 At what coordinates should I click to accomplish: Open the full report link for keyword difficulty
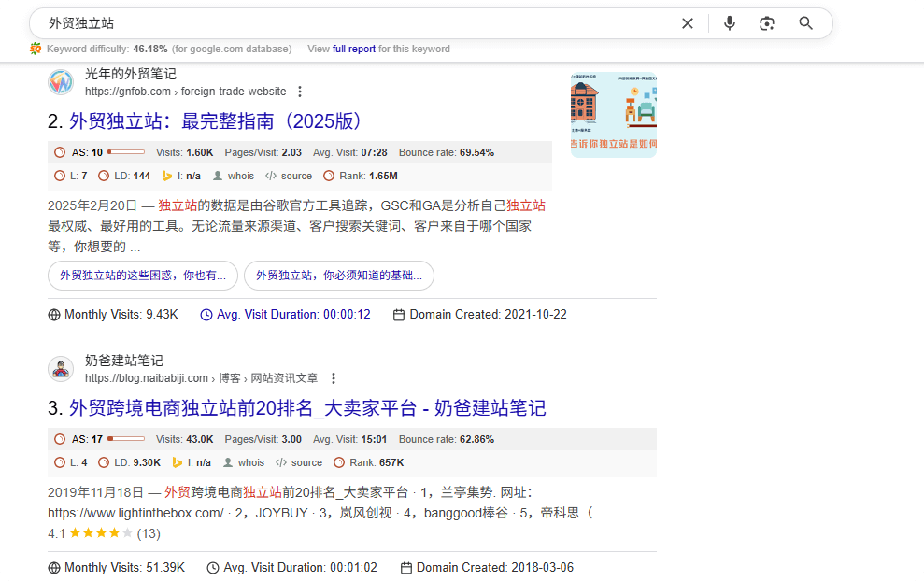pos(353,49)
